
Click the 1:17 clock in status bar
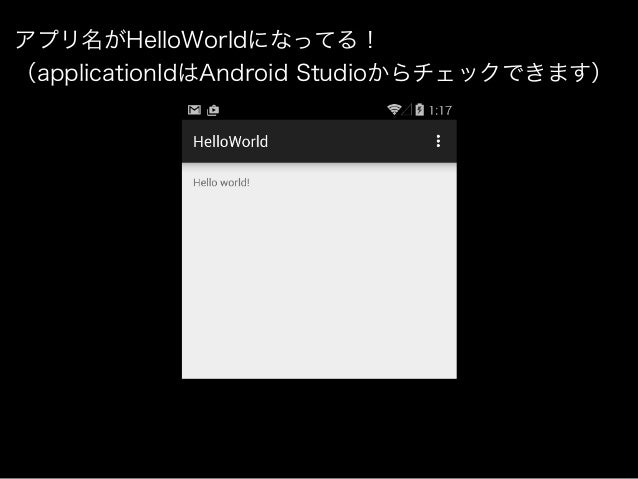coord(440,111)
